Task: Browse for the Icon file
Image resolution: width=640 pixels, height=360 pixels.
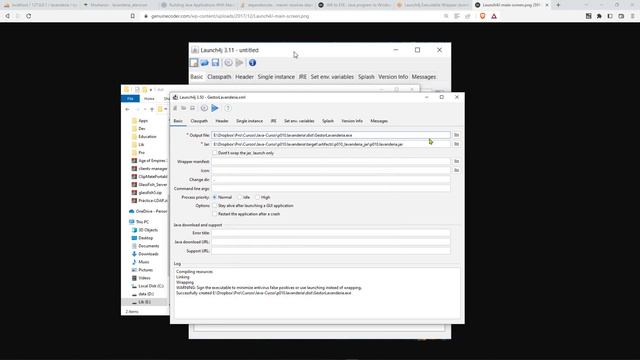Action: pos(457,170)
